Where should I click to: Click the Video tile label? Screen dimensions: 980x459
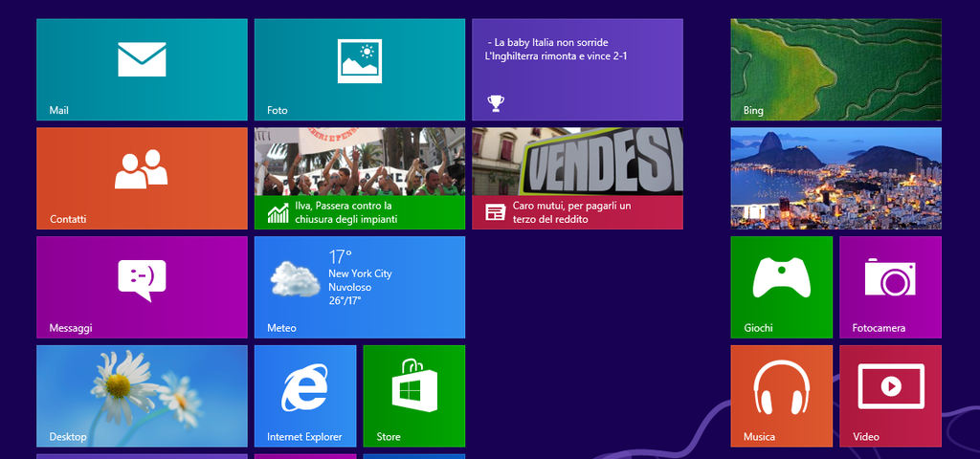point(865,437)
